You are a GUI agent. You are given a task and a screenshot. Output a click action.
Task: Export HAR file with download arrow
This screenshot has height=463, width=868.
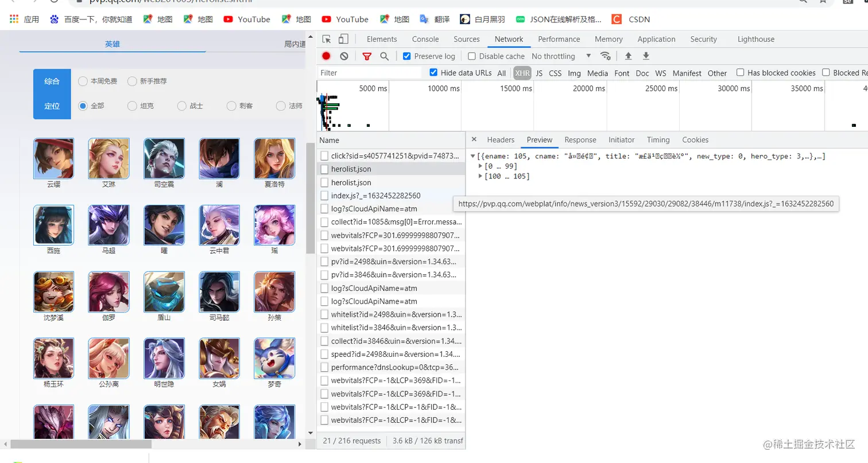[x=646, y=56]
